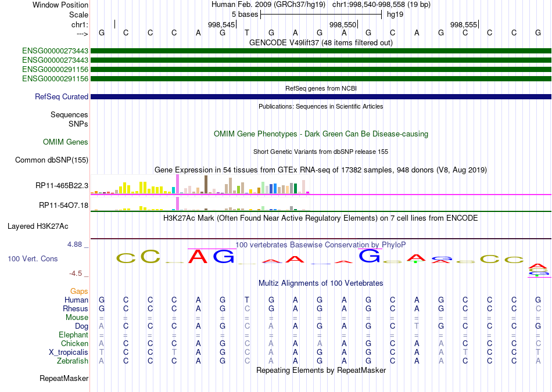
Task: Open the H3K27Ac Mark ENCODE track title
Action: [x=321, y=218]
